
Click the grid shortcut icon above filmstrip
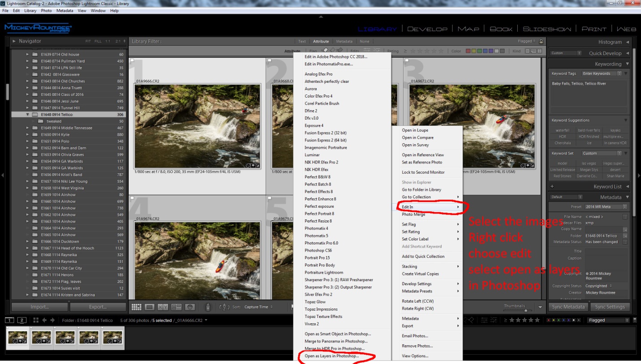36,320
